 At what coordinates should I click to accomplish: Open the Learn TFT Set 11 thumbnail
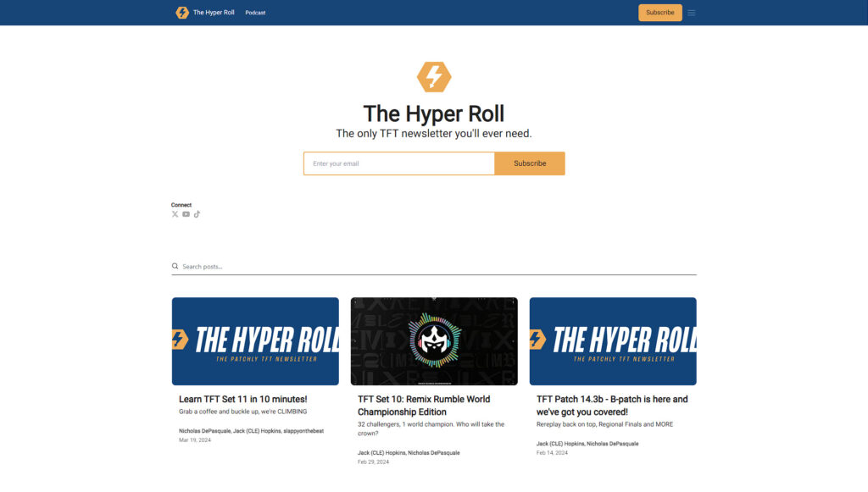255,341
